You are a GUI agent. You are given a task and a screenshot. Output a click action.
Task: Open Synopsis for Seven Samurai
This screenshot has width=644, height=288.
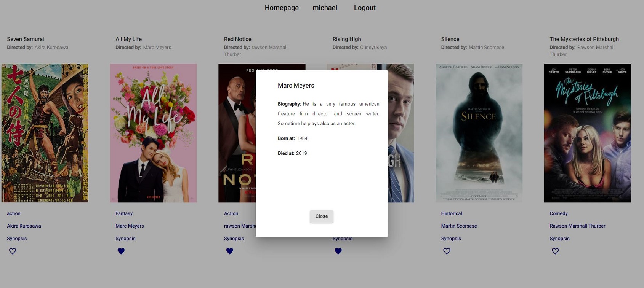tap(17, 239)
